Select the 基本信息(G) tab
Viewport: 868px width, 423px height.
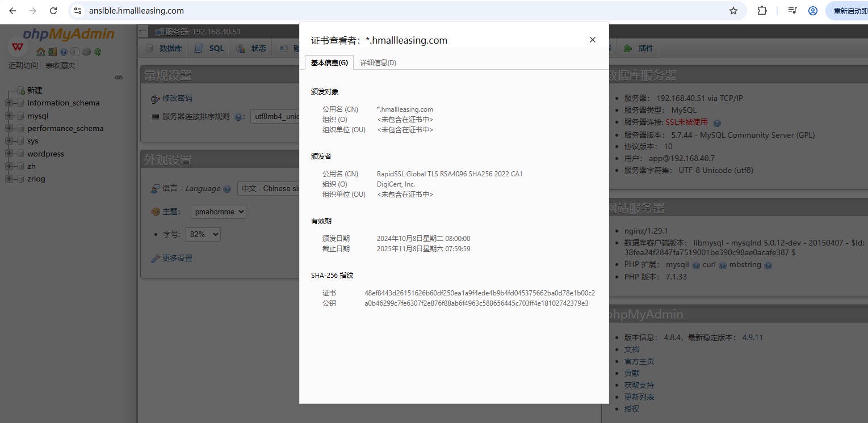click(x=329, y=63)
